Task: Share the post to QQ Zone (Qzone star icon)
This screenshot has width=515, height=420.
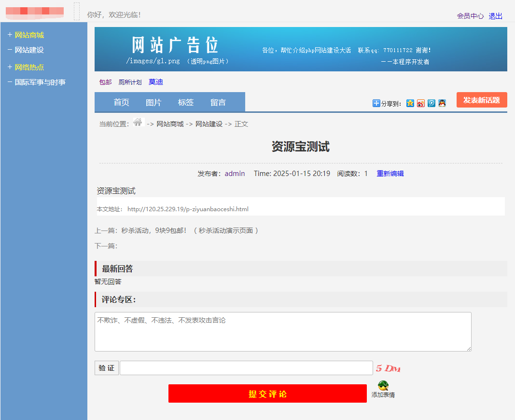Action: 410,103
